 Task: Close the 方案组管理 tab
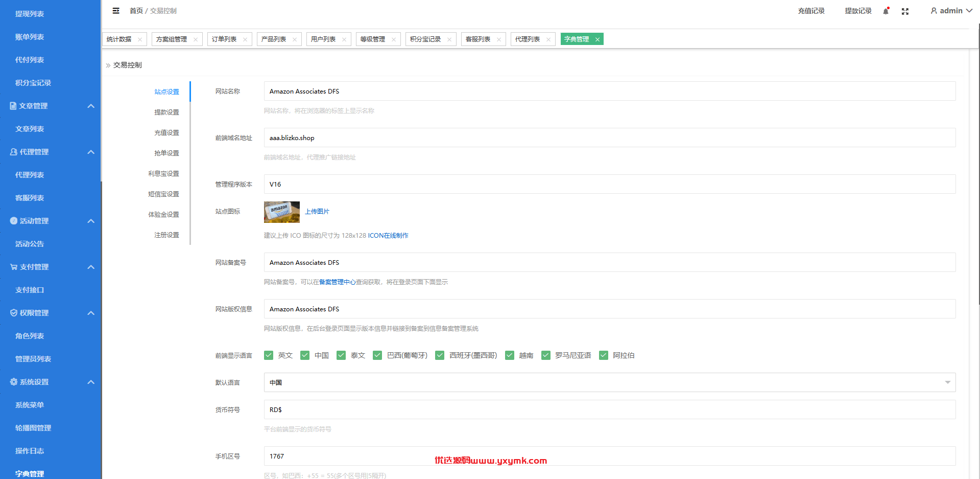pos(196,39)
